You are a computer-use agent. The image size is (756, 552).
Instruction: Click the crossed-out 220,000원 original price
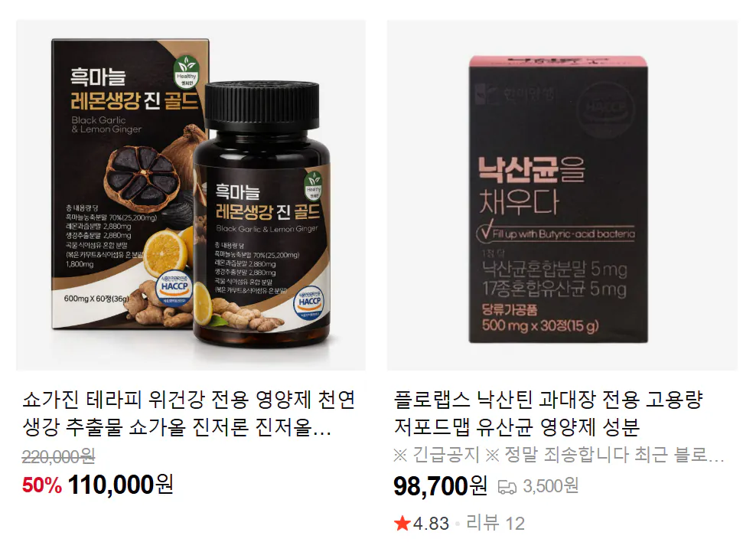[x=58, y=456]
